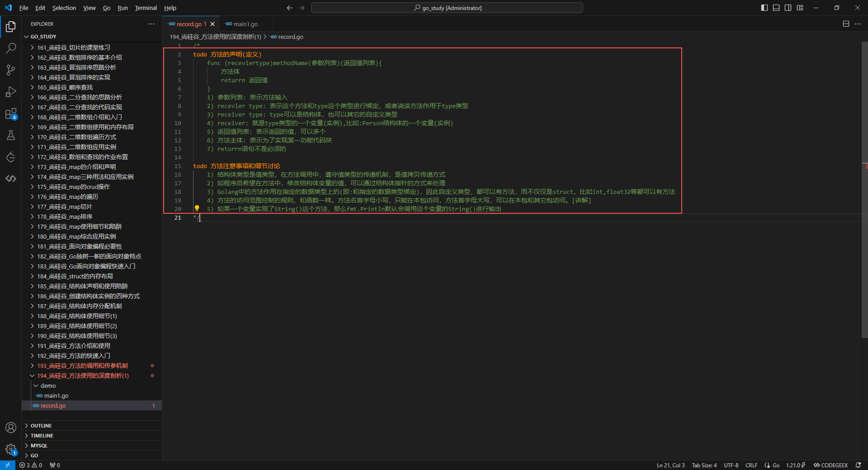Open the Run and Debug view
The width and height of the screenshot is (868, 470).
tap(11, 92)
